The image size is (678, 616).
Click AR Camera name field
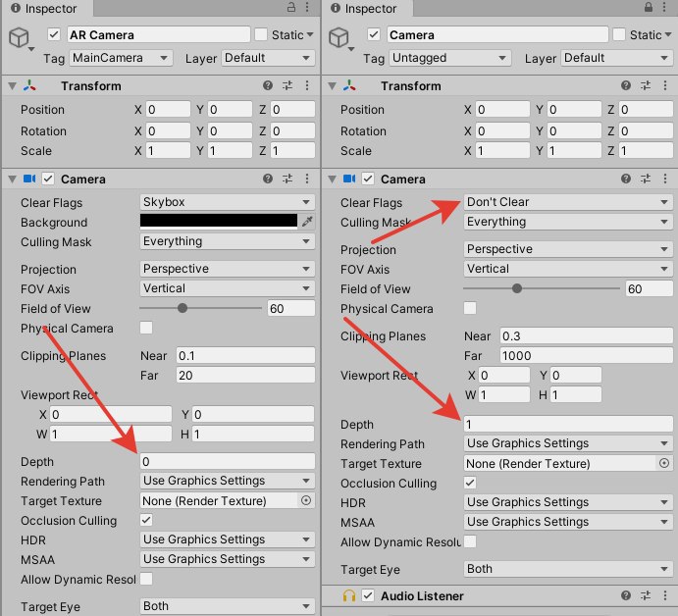[159, 34]
